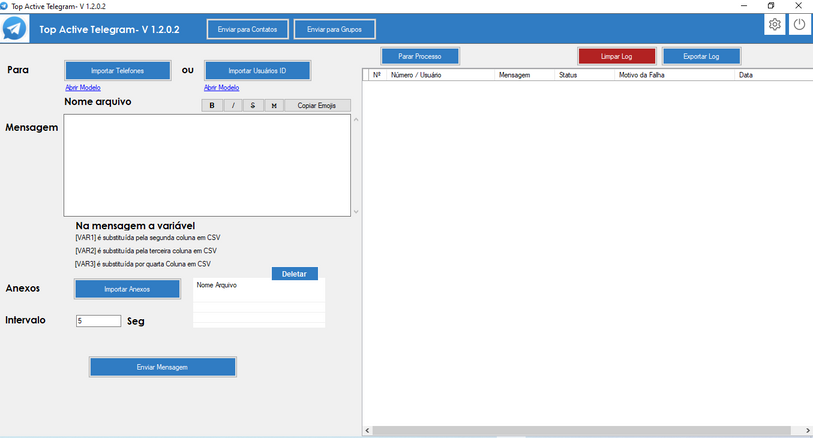Image resolution: width=813 pixels, height=438 pixels.
Task: Restore down the application window
Action: click(771, 6)
